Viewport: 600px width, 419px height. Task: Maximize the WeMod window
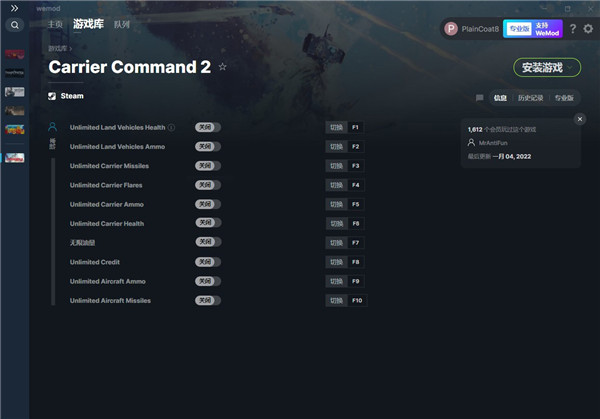coord(567,8)
